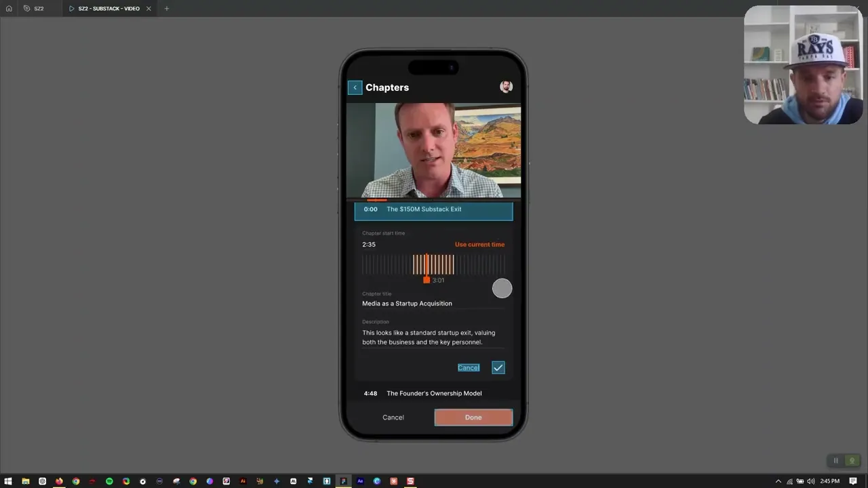Click the Use current time link
This screenshot has height=488, width=868.
tap(479, 245)
